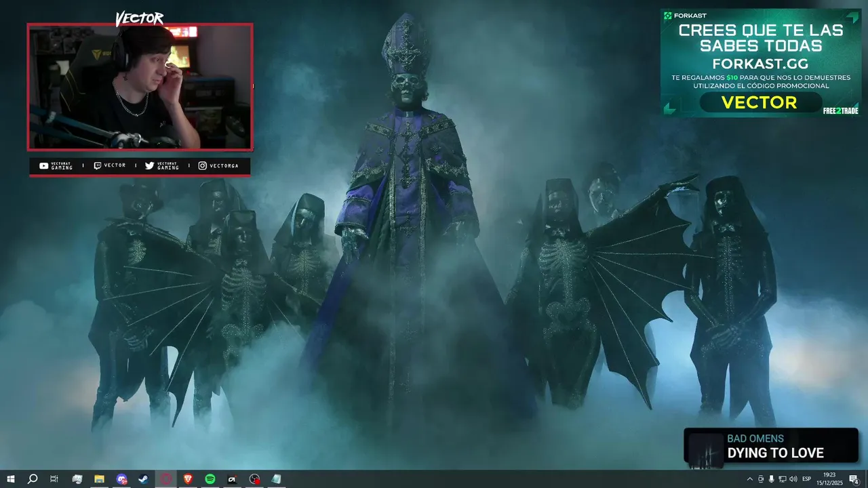Open Action Center notifications icon
The height and width of the screenshot is (488, 868).
pyautogui.click(x=854, y=479)
